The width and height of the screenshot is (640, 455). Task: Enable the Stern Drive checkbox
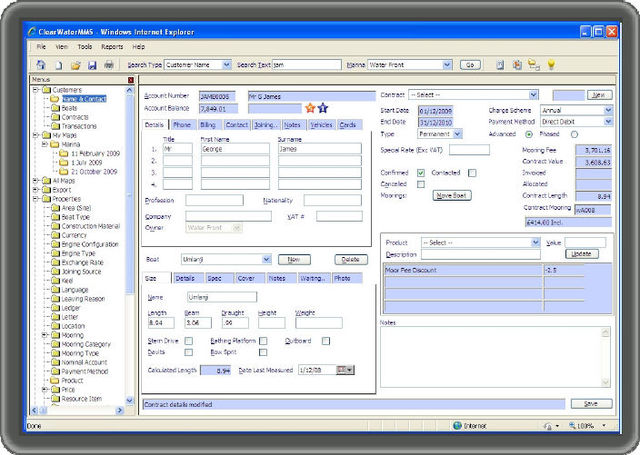pos(189,341)
